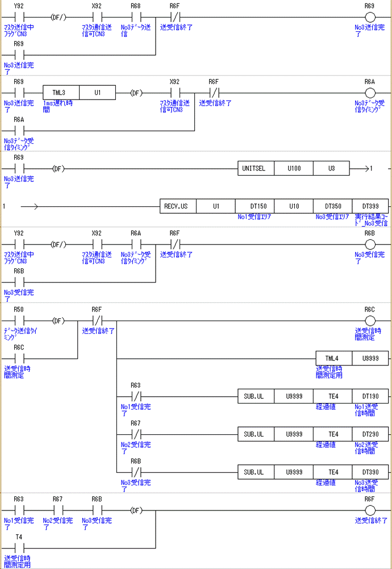Screen dimensions: 392x569
Task: Click the R6F output coil
Action: [x=370, y=510]
